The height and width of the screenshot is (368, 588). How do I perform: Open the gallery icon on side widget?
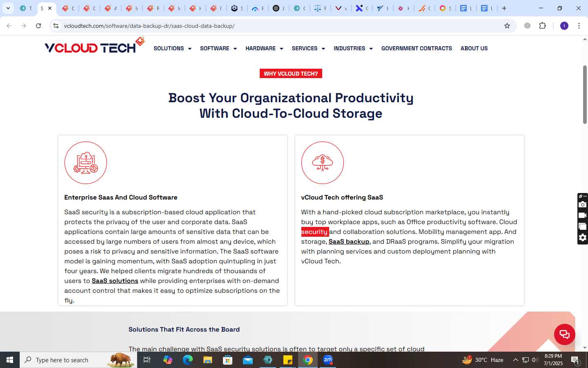click(583, 227)
